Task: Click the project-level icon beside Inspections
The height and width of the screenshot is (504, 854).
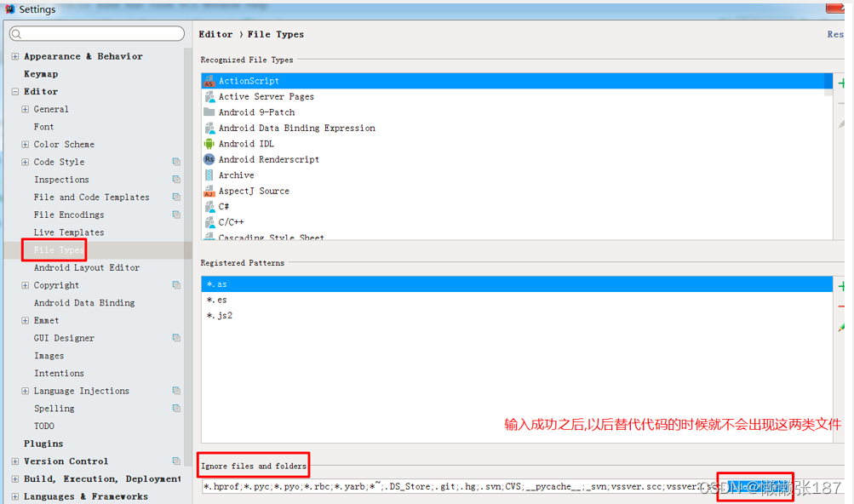Action: coord(176,180)
